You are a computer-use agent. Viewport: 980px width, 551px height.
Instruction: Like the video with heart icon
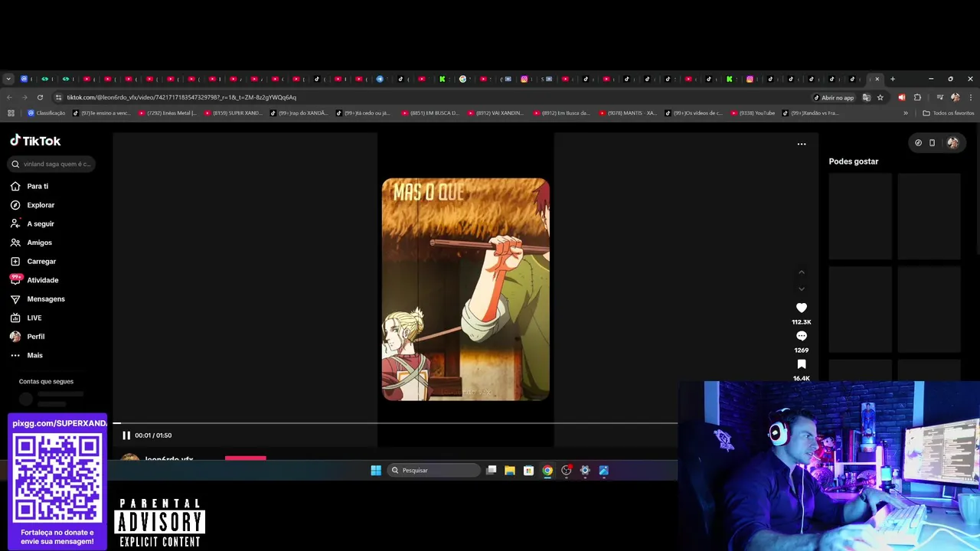tap(802, 308)
